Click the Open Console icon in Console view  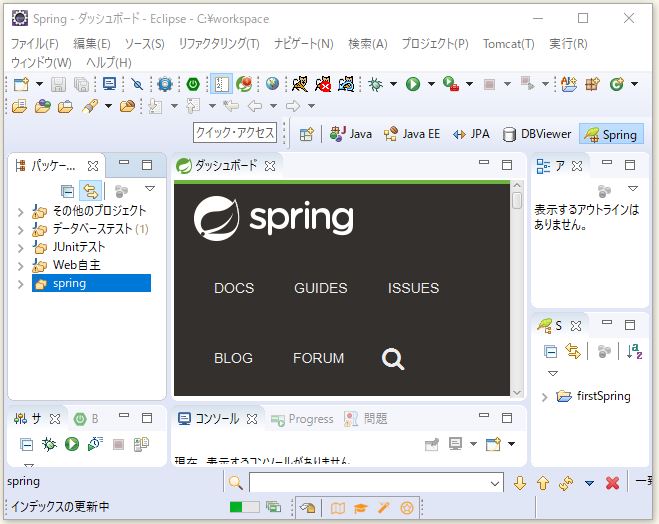point(493,444)
